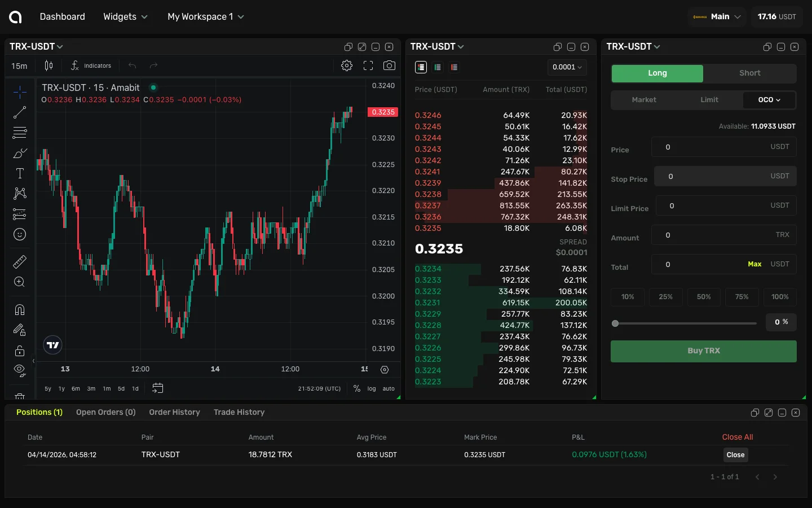Activate the ruler measure tool
The image size is (812, 508).
click(x=19, y=261)
